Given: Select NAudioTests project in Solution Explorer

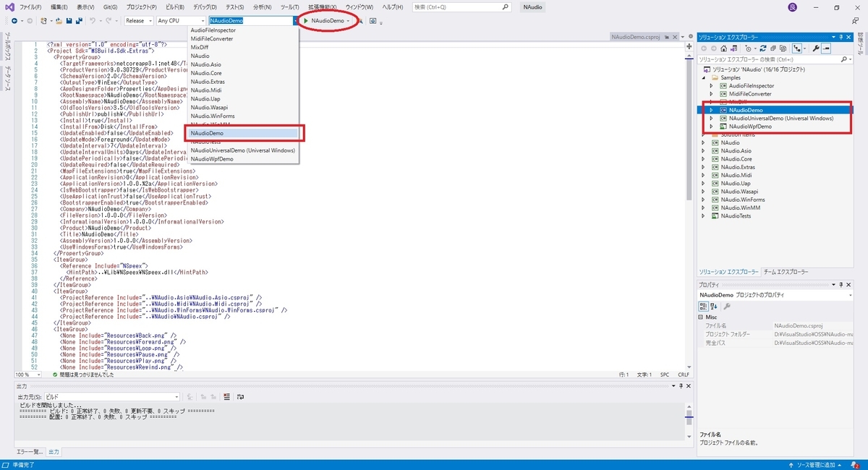Looking at the screenshot, I should [736, 216].
